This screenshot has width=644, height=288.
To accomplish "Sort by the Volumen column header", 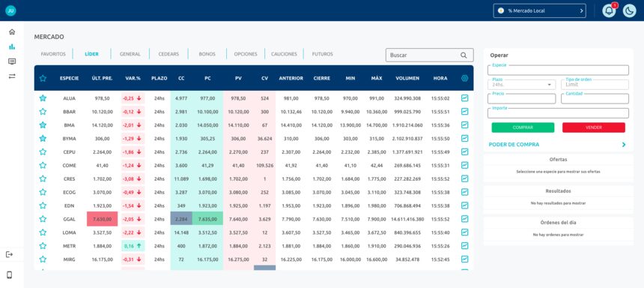I will [407, 78].
